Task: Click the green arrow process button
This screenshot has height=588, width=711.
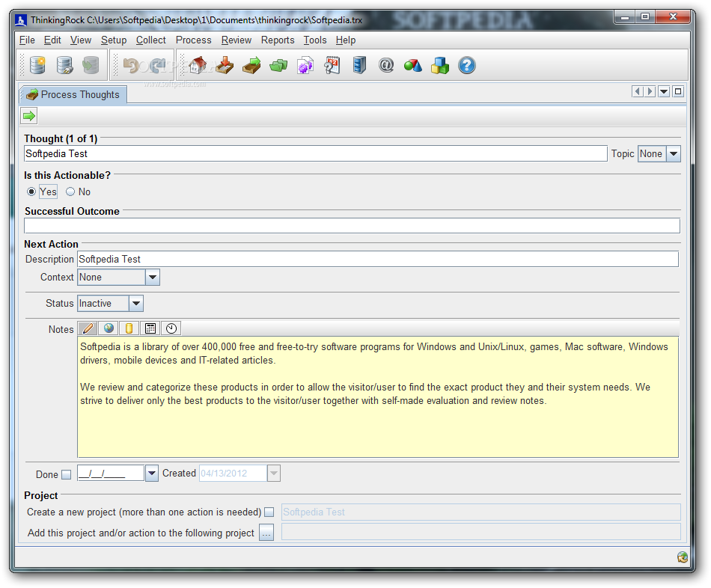Action: (29, 116)
